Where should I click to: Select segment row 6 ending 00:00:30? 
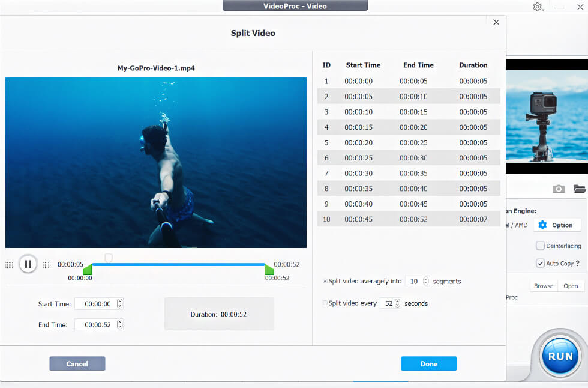[x=409, y=158]
